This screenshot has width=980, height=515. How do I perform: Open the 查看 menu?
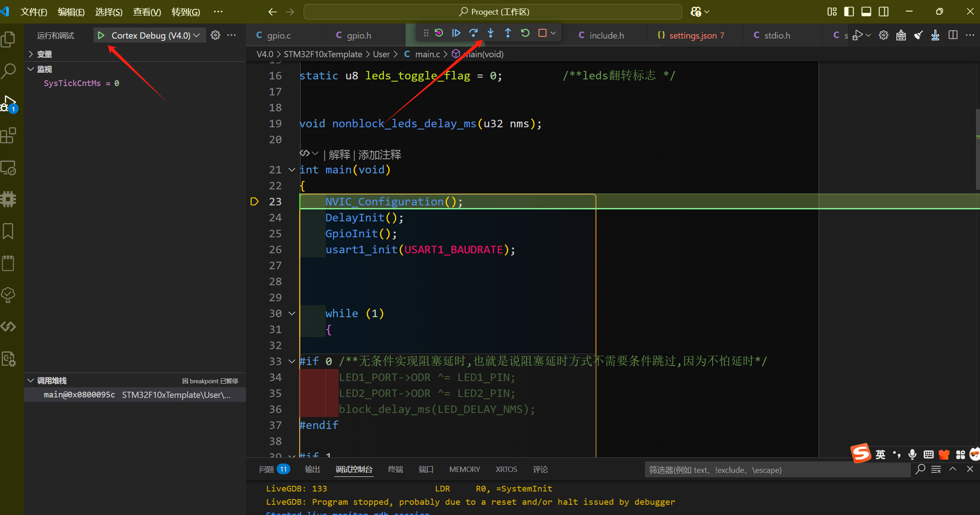[x=147, y=12]
